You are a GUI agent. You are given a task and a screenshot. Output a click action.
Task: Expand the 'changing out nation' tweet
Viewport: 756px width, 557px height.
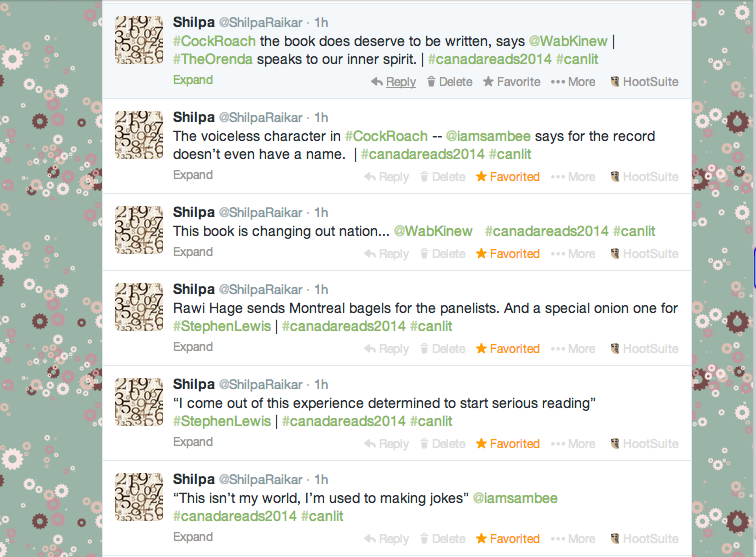pyautogui.click(x=193, y=252)
